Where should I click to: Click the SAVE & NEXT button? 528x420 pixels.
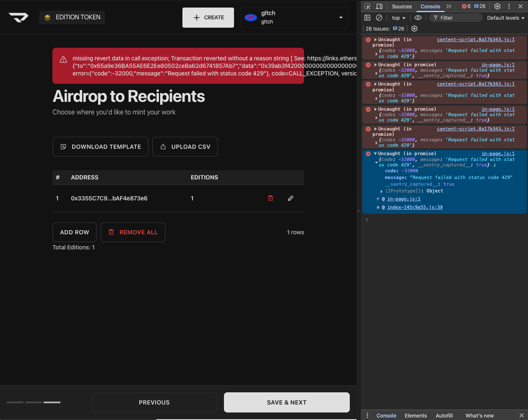pyautogui.click(x=286, y=402)
